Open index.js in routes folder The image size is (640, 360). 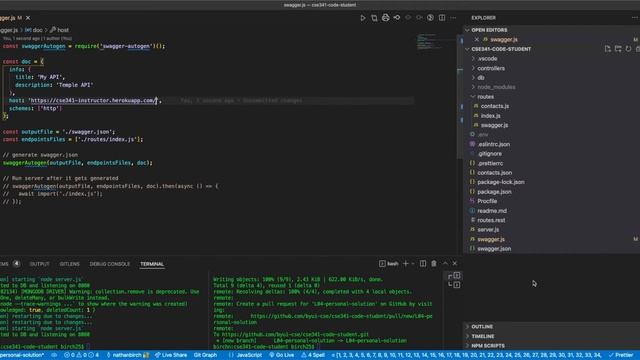tap(490, 116)
